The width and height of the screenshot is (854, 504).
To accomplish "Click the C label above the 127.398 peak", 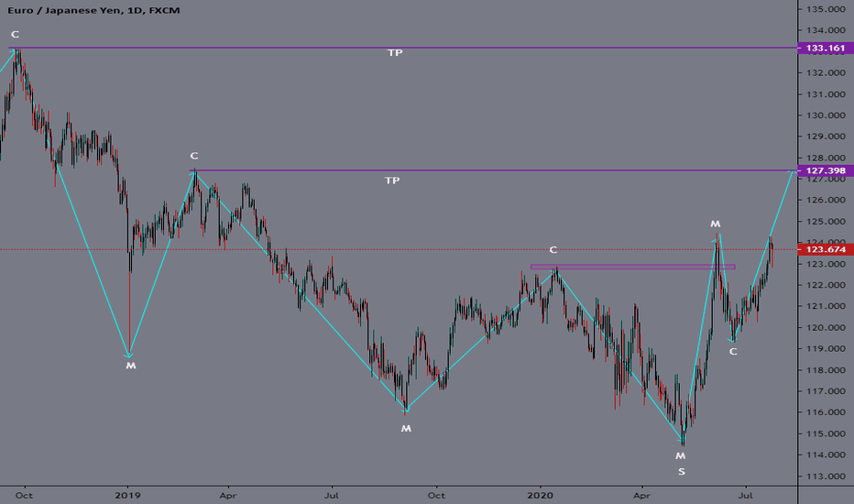I will (194, 156).
